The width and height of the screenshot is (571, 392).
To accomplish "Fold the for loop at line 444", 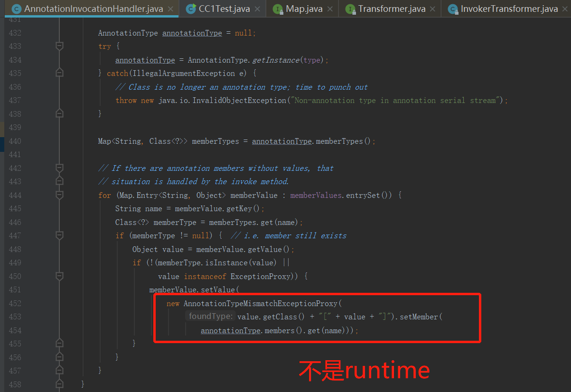I will point(59,195).
